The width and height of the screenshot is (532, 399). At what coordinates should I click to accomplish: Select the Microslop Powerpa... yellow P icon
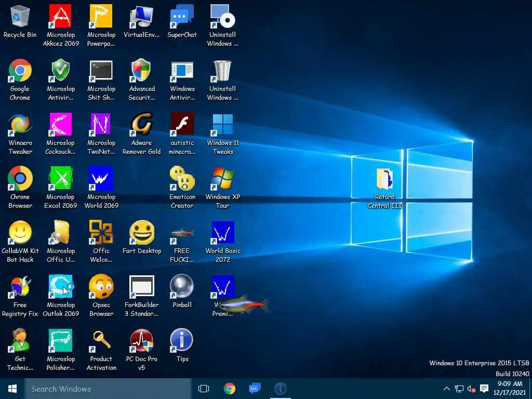coord(101,16)
